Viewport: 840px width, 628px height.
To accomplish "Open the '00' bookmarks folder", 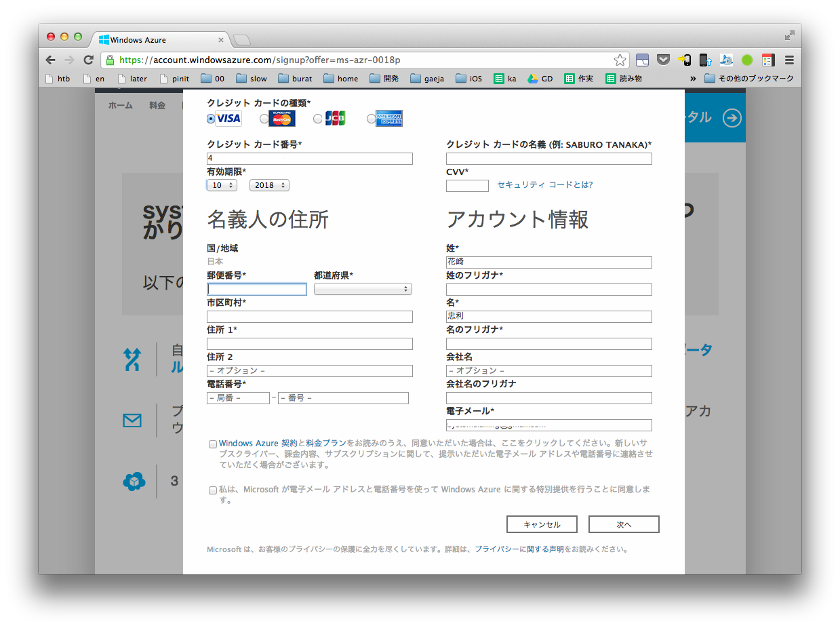I will [213, 79].
